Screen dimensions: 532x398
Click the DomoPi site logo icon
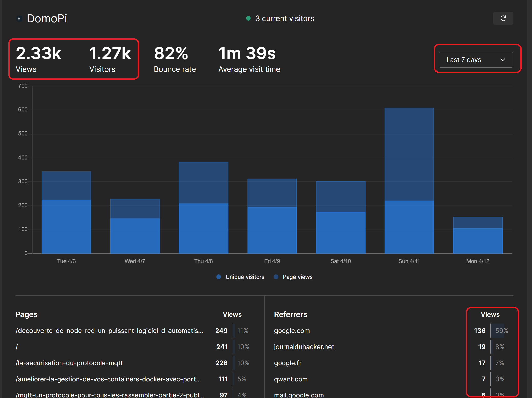coord(19,18)
